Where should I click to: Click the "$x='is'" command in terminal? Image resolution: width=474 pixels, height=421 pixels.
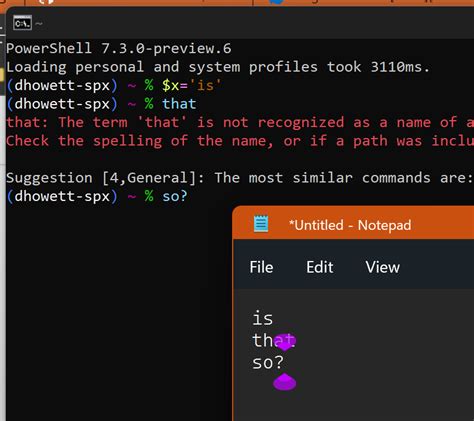[x=191, y=86]
